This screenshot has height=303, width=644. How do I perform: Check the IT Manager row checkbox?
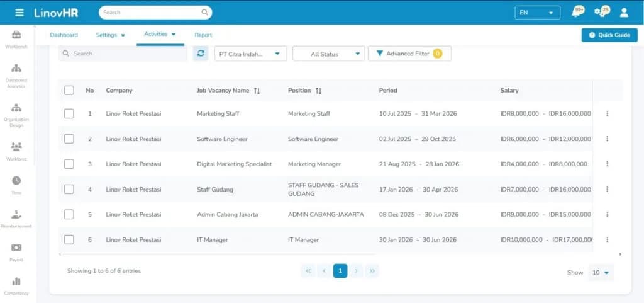coord(69,239)
